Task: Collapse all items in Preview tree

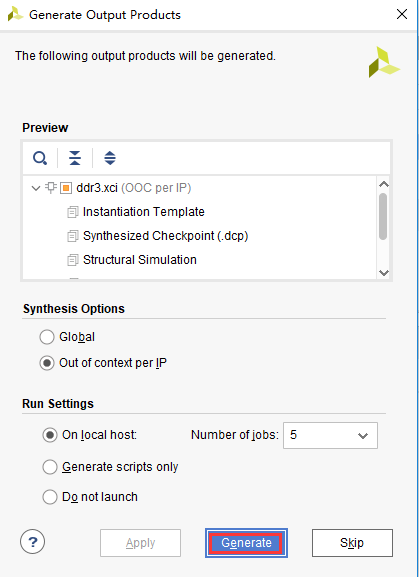Action: (75, 158)
